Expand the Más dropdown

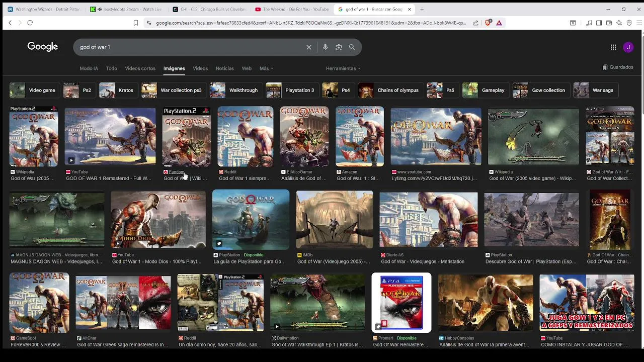click(x=266, y=68)
